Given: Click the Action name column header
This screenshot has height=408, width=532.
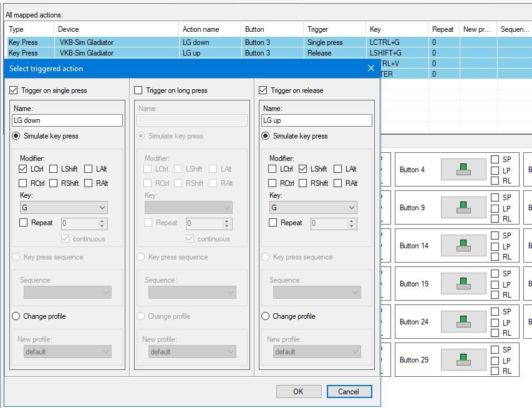Looking at the screenshot, I should (x=209, y=29).
